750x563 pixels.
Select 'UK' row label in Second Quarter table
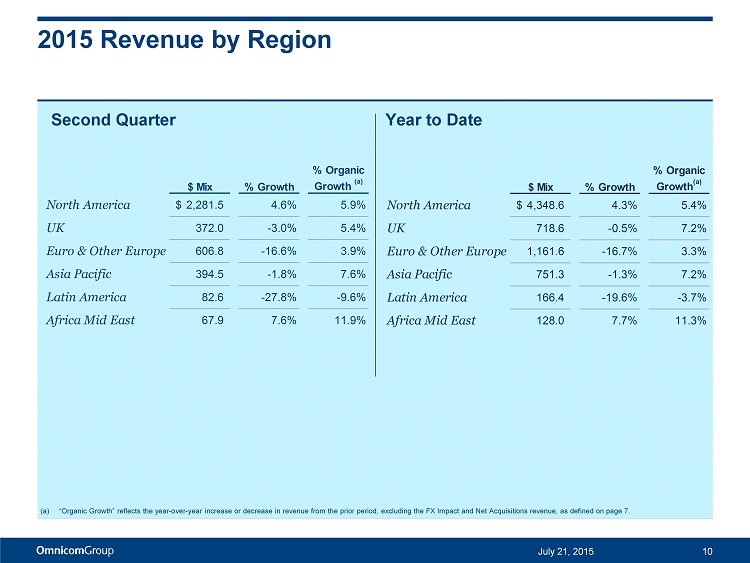[x=55, y=228]
